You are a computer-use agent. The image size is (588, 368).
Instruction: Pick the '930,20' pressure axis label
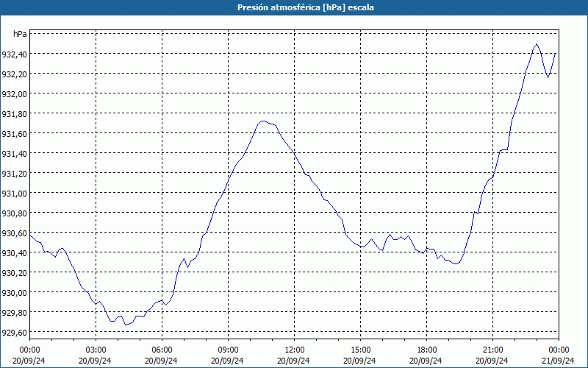click(x=14, y=273)
